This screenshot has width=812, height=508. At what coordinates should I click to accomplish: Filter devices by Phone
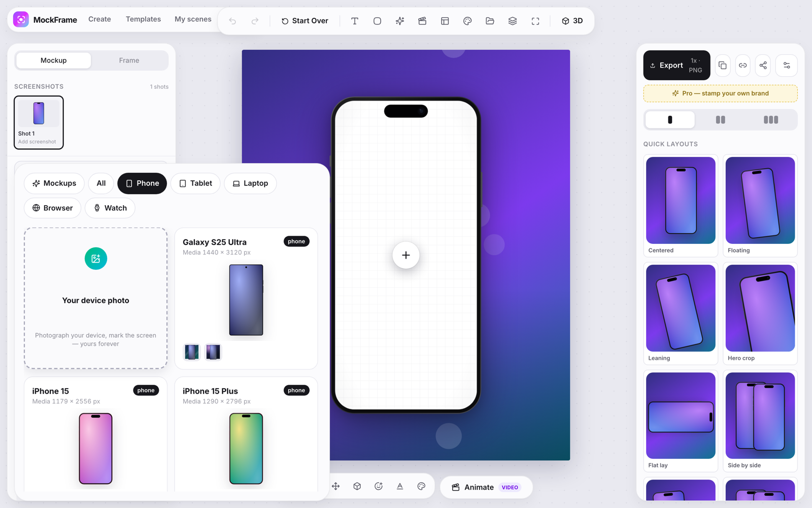click(142, 183)
